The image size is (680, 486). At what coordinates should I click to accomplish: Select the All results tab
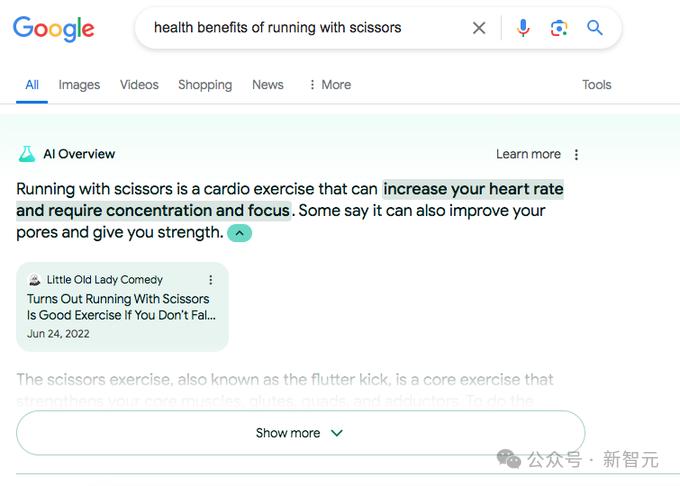tap(32, 85)
